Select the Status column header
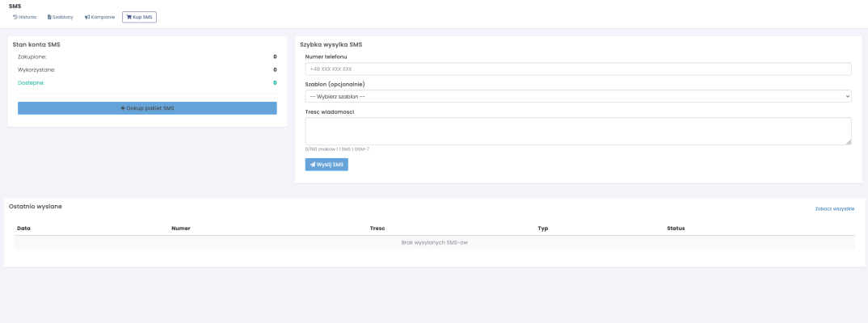Image resolution: width=868 pixels, height=323 pixels. [x=676, y=229]
